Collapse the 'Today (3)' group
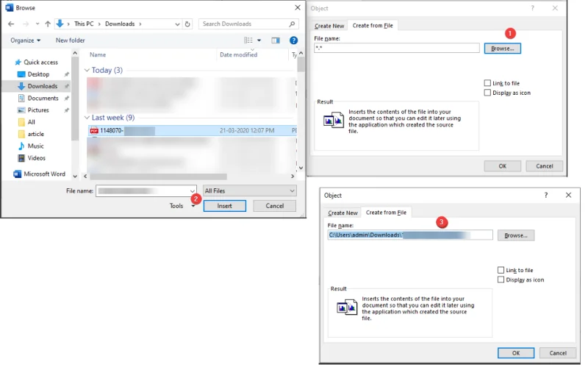The image size is (588, 367). [x=87, y=70]
